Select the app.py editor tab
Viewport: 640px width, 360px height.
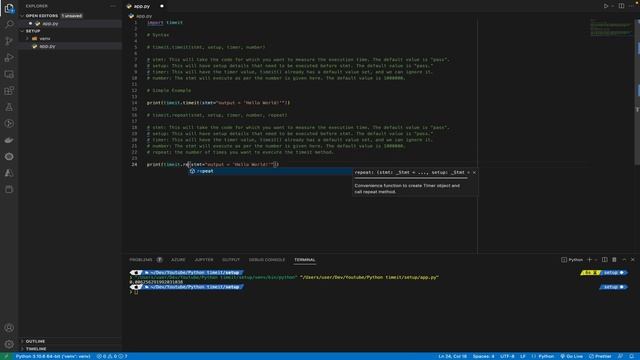(x=142, y=6)
